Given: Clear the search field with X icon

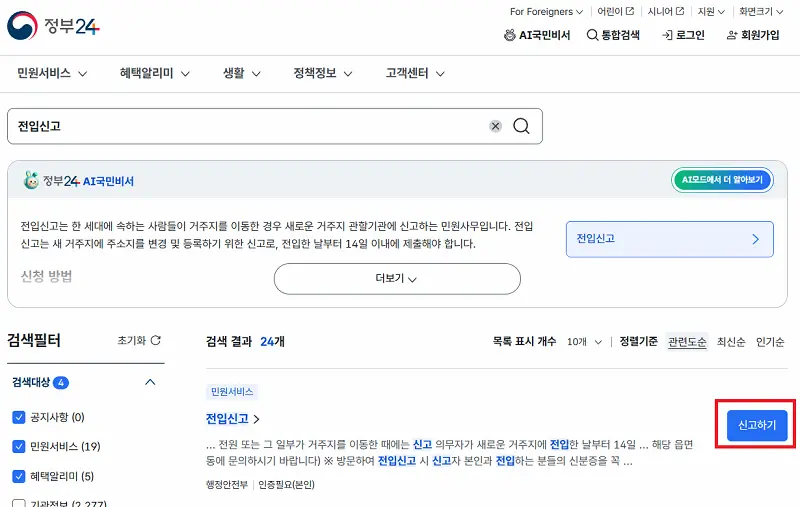Looking at the screenshot, I should point(495,126).
